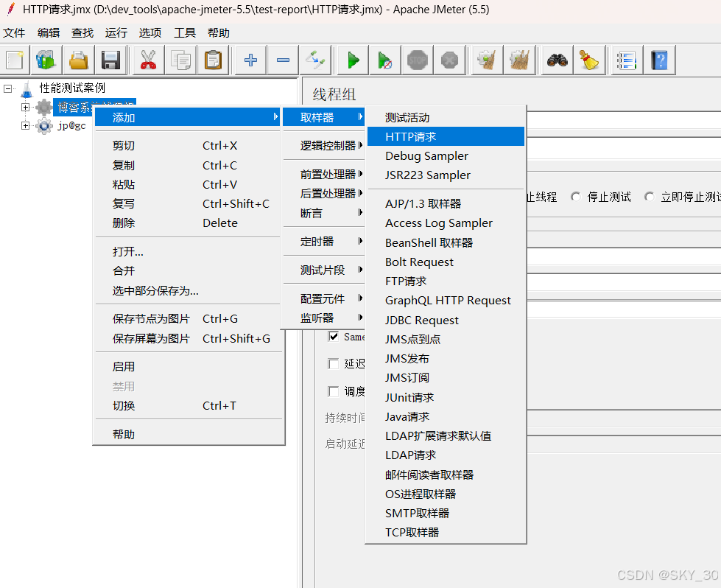
Task: Click the Expand All plus icon
Action: pos(250,60)
